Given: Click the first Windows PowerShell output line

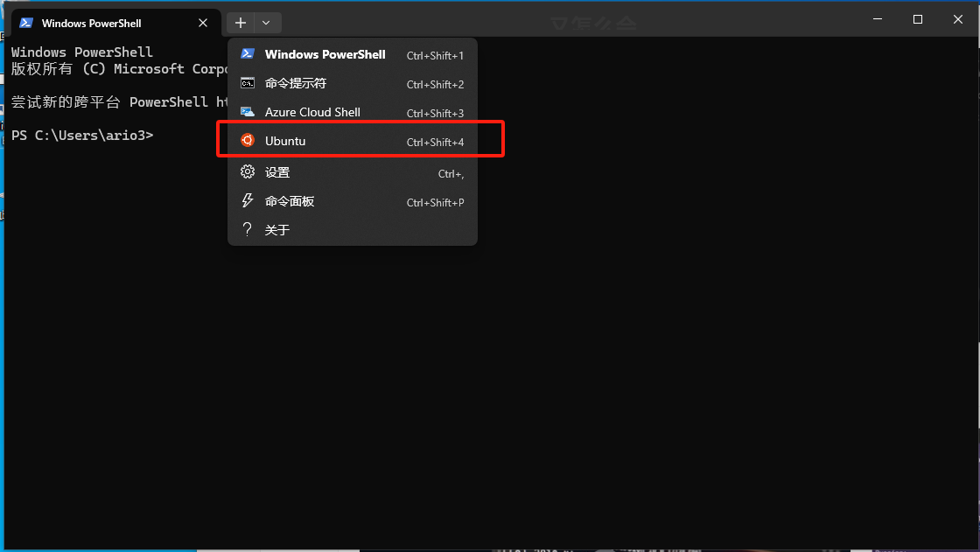Looking at the screenshot, I should point(82,52).
